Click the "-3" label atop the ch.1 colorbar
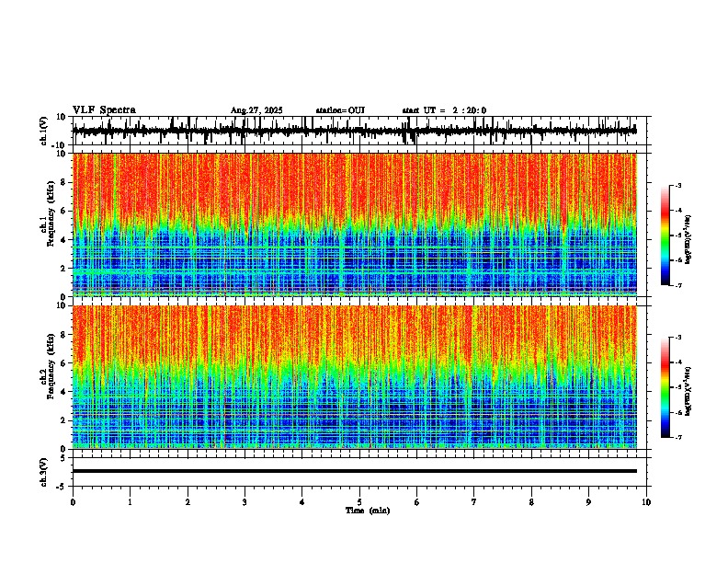 click(x=677, y=186)
